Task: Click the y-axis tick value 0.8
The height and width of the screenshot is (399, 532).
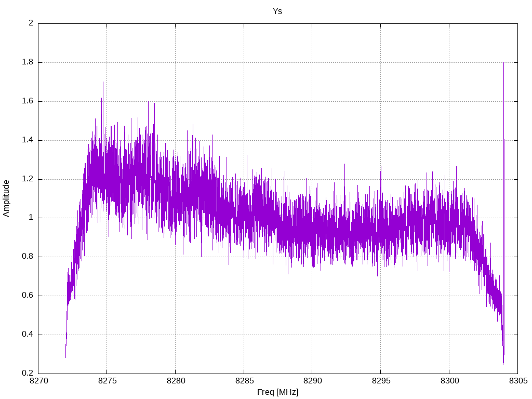Action: [28, 257]
